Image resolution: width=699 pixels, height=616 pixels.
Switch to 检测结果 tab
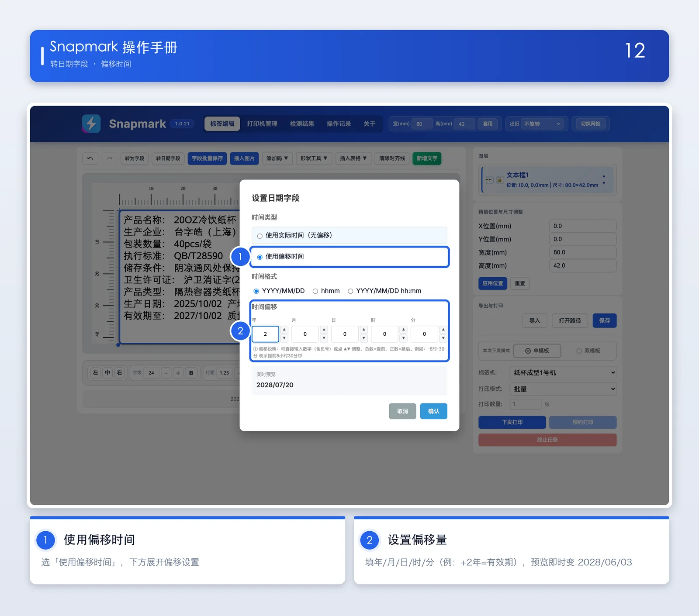pyautogui.click(x=302, y=124)
